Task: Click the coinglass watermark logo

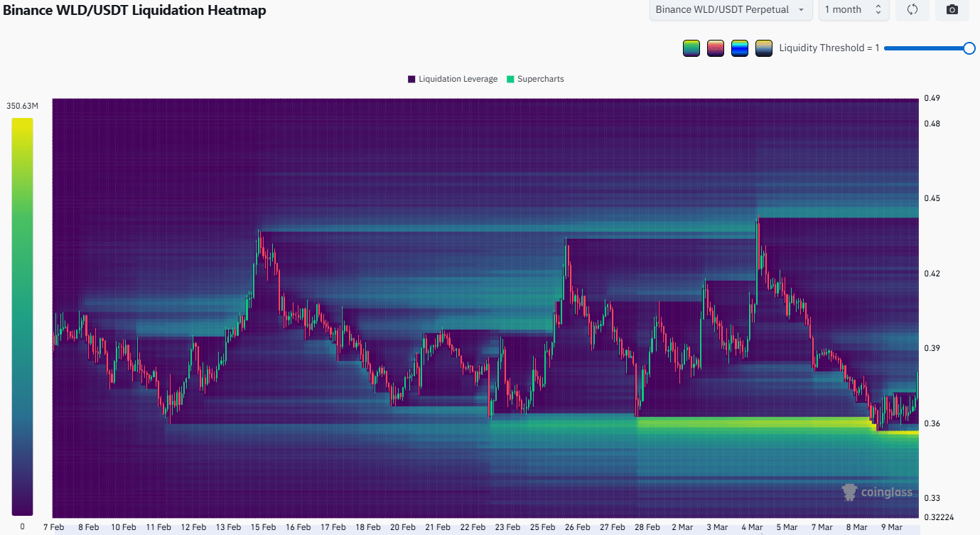Action: tap(877, 492)
